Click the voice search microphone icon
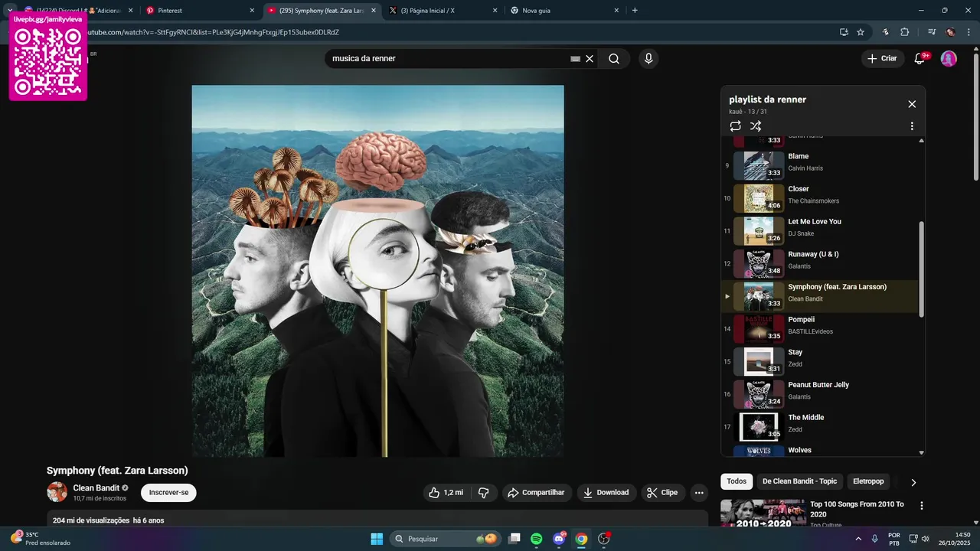The height and width of the screenshot is (551, 980). point(648,58)
